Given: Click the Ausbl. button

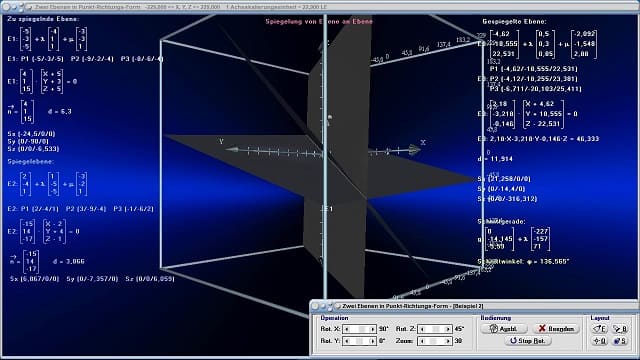Looking at the screenshot, I should click(x=504, y=329).
